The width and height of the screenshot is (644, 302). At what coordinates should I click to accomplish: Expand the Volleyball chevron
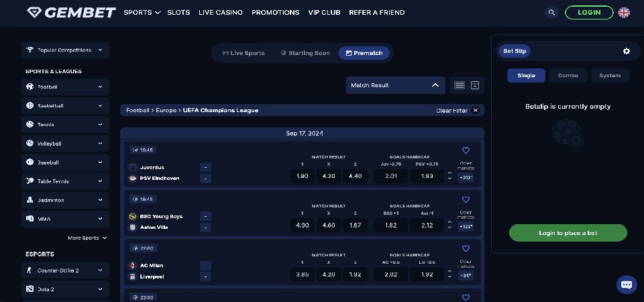coord(100,144)
